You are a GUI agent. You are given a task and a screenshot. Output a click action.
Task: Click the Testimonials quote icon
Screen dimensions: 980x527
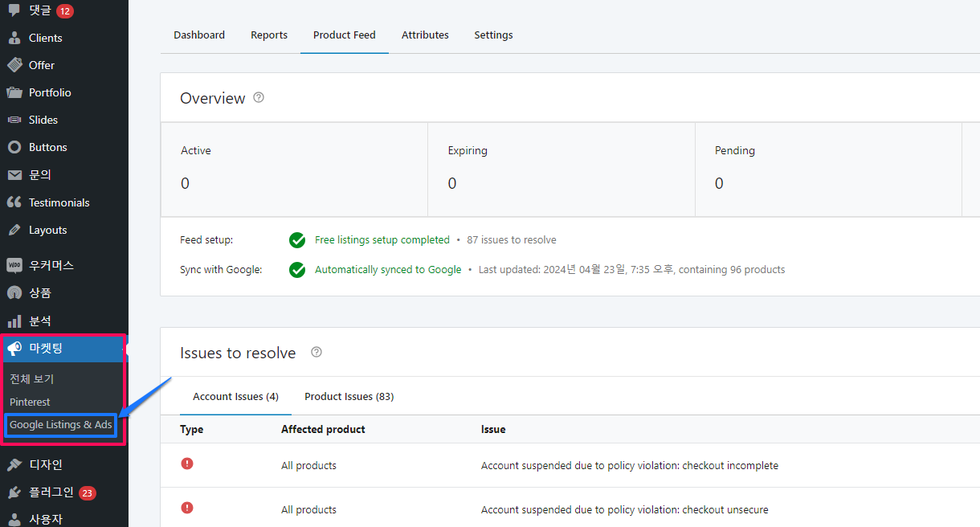pyautogui.click(x=14, y=202)
